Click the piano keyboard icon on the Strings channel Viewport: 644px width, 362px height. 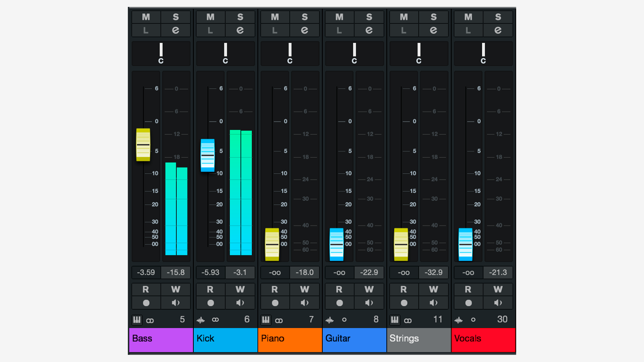395,320
